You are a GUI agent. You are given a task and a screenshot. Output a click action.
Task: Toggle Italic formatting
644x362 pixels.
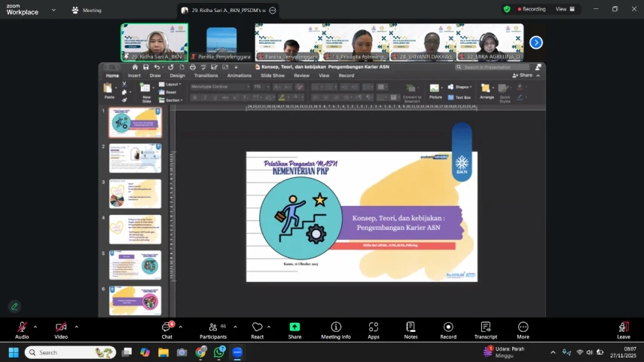205,97
